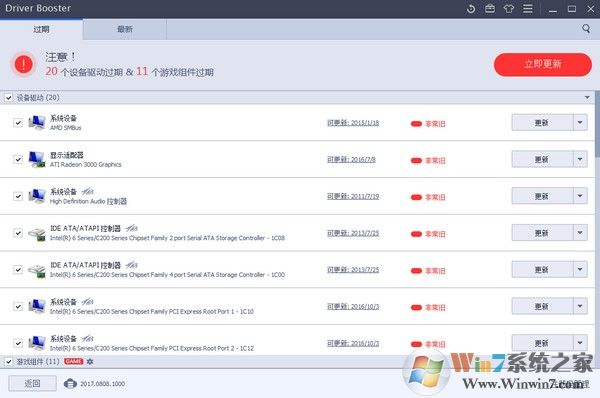Viewport: 600px width, 398px height.
Task: Click the update button for 2 port SATA
Action: (x=542, y=233)
